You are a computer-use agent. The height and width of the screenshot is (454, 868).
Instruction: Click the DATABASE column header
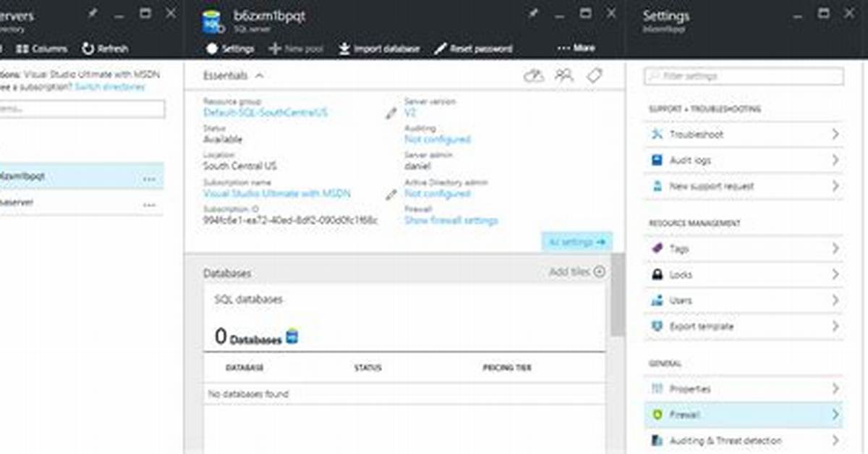[x=244, y=368]
